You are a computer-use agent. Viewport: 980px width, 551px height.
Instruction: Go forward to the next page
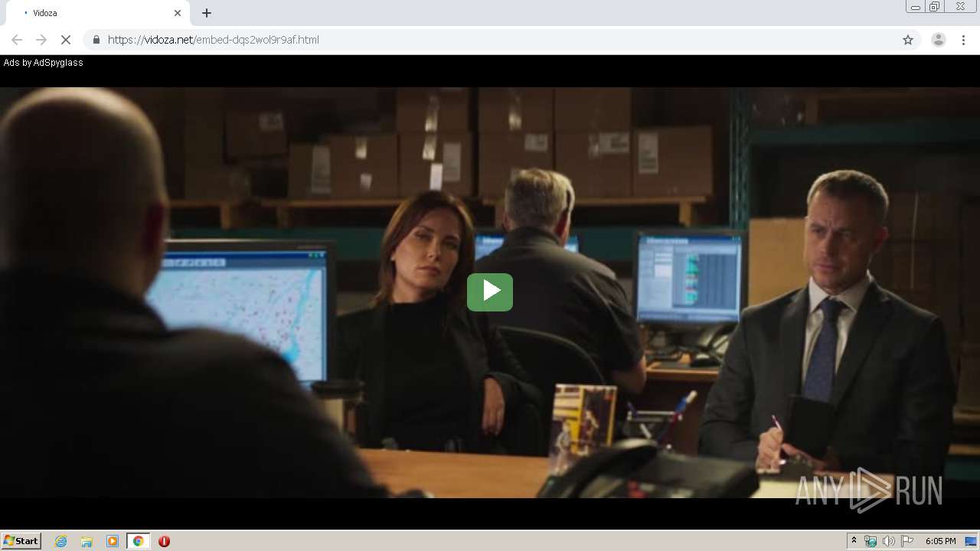pyautogui.click(x=41, y=40)
